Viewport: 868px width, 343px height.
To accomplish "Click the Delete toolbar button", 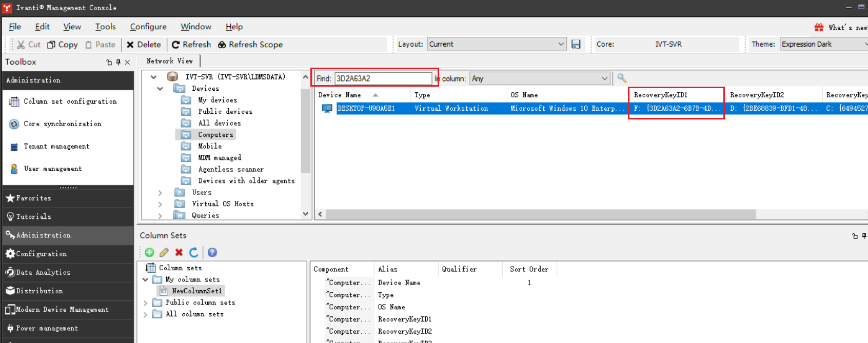I will 144,45.
